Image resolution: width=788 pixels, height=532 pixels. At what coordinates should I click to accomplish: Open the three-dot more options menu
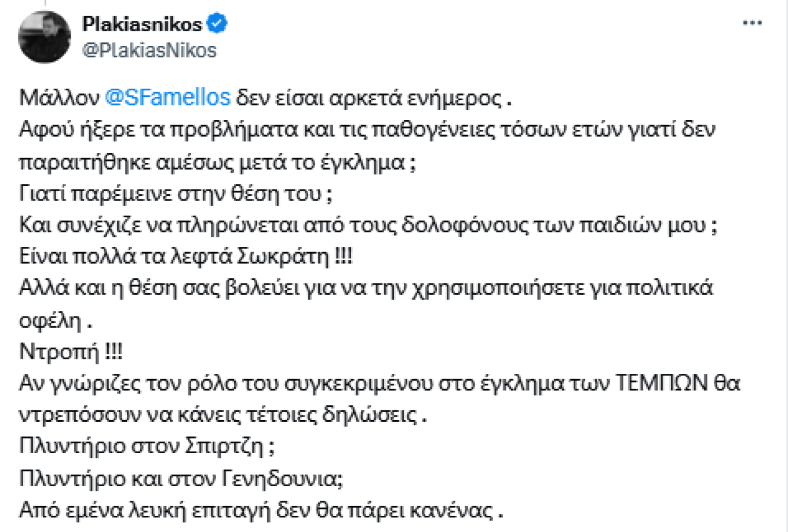click(x=752, y=23)
